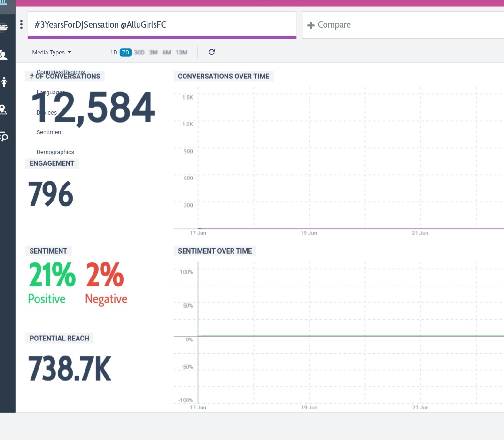
Task: Click the 19 Jun marker on conversations chart
Action: coord(309,233)
